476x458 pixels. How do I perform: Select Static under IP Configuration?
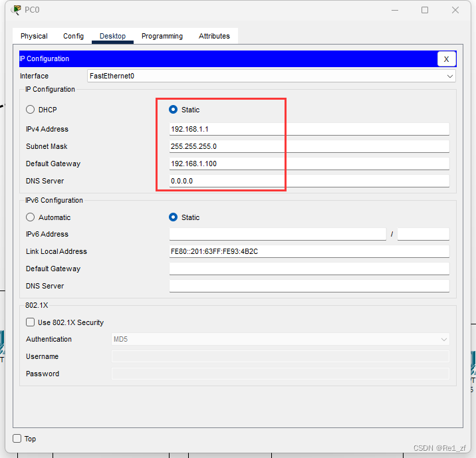[x=173, y=110]
